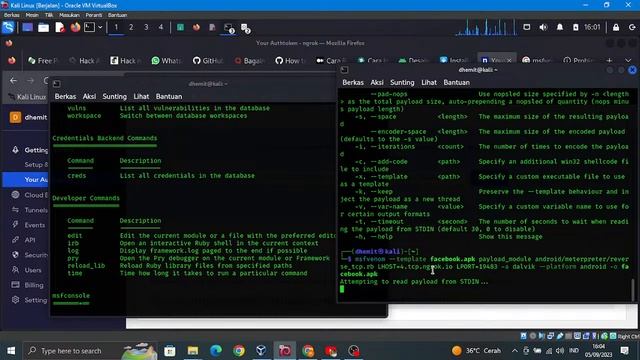Open Microsoft Edge from Windows taskbar
This screenshot has width=640, height=360.
pyautogui.click(x=216, y=351)
